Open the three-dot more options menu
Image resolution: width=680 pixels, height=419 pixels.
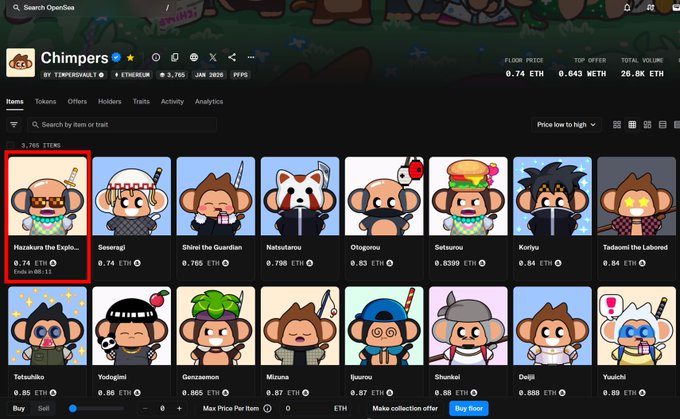[251, 57]
